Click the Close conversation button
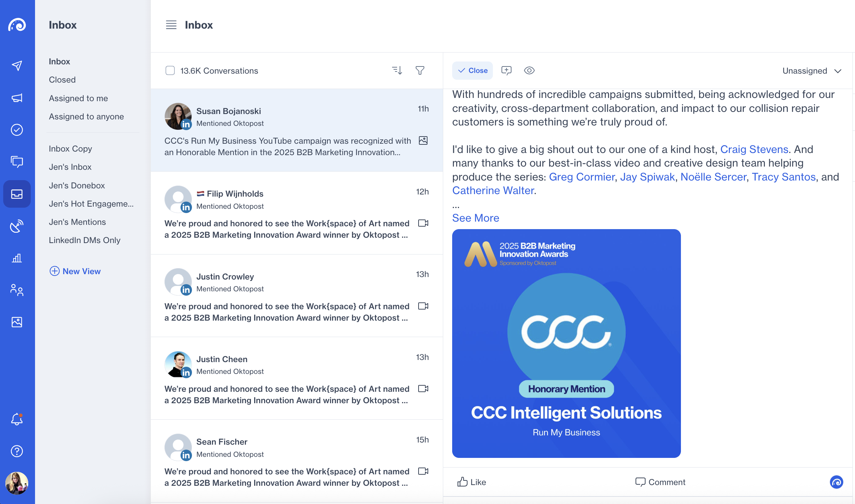 point(473,70)
